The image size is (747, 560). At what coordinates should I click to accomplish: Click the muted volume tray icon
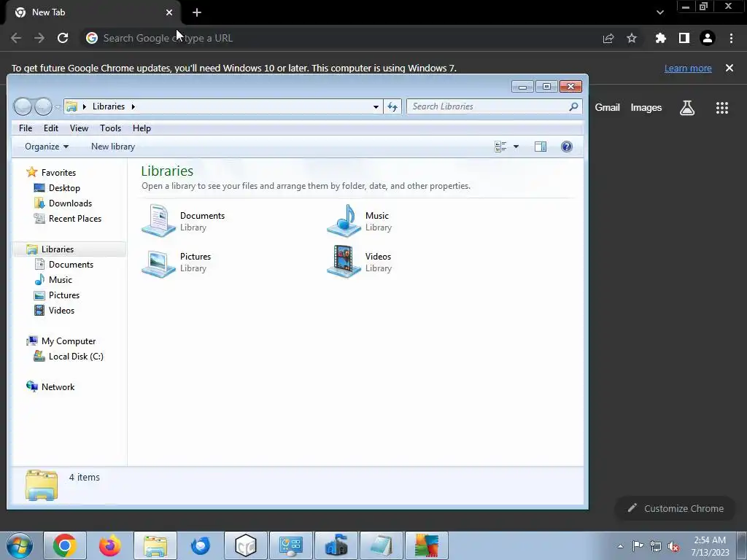673,546
